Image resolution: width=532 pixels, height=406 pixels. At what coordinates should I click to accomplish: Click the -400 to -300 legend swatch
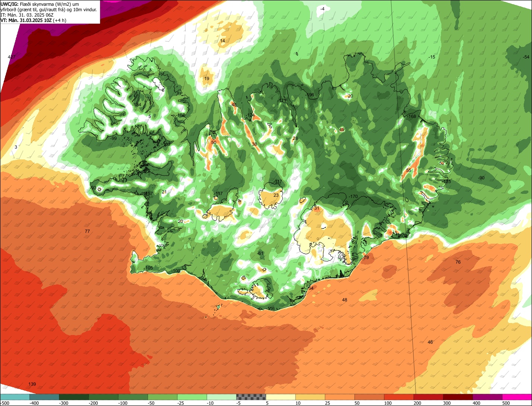[44, 397]
